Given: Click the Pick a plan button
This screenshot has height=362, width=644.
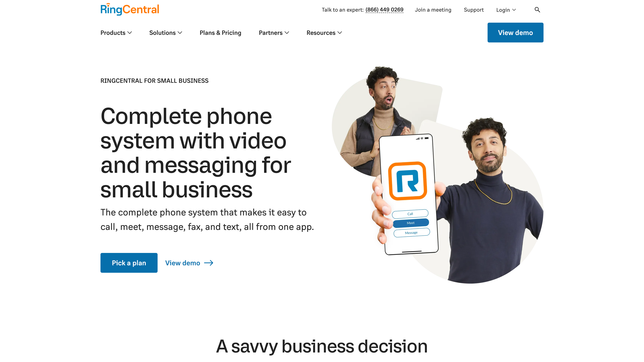Looking at the screenshot, I should point(129,263).
